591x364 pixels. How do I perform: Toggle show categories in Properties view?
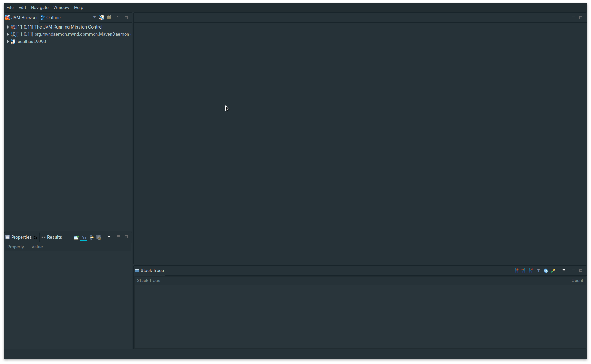coord(84,238)
